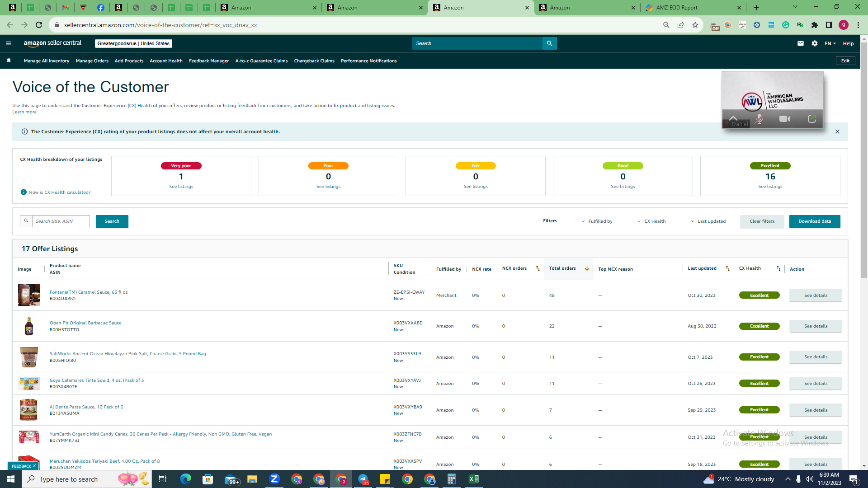Click the teal Search button for listings

point(112,221)
